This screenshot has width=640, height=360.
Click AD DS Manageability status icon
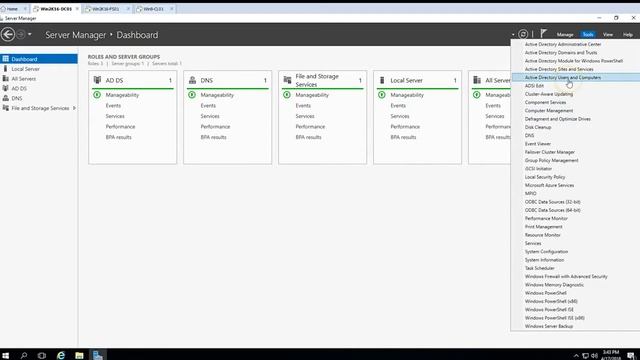[97, 95]
